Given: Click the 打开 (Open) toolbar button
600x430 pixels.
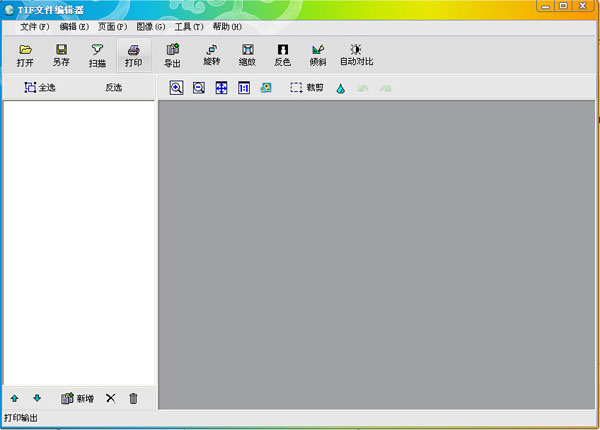Looking at the screenshot, I should pyautogui.click(x=25, y=55).
